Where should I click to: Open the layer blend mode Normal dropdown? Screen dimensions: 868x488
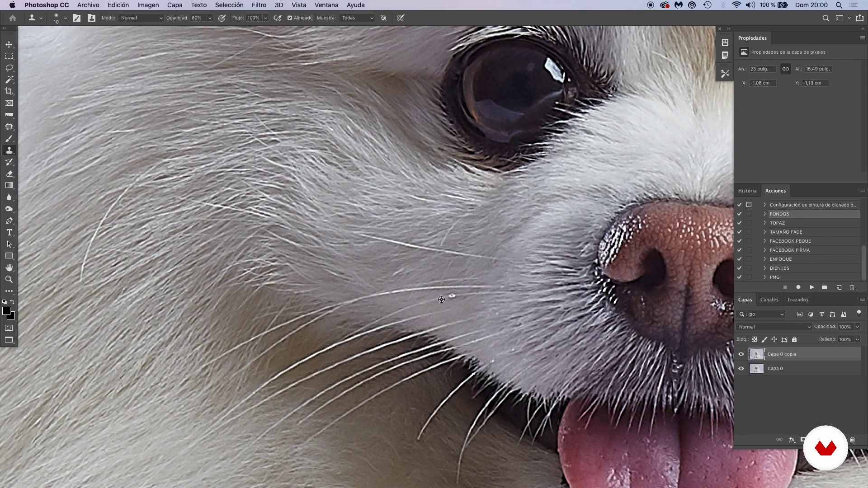pyautogui.click(x=774, y=327)
